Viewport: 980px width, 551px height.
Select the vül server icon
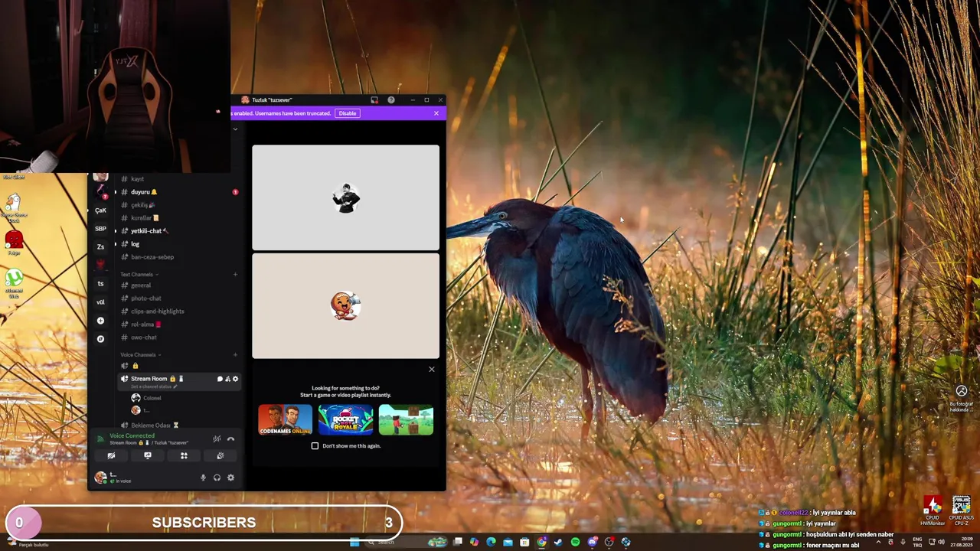click(x=100, y=302)
